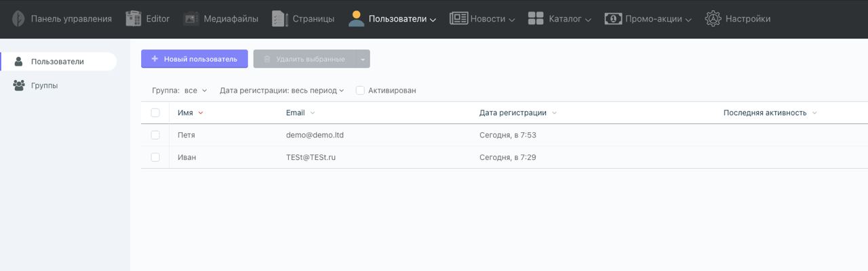Click sidebar Группы group icon
The image size is (868, 271).
(19, 85)
